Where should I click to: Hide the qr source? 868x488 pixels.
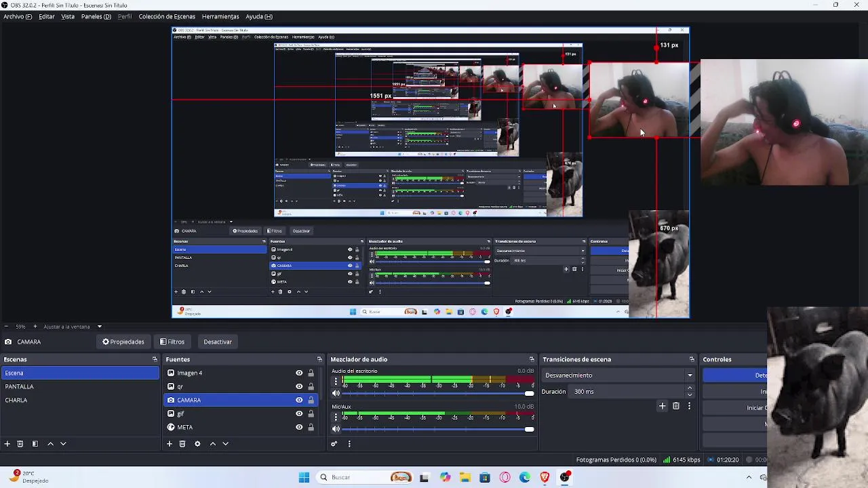coord(299,386)
